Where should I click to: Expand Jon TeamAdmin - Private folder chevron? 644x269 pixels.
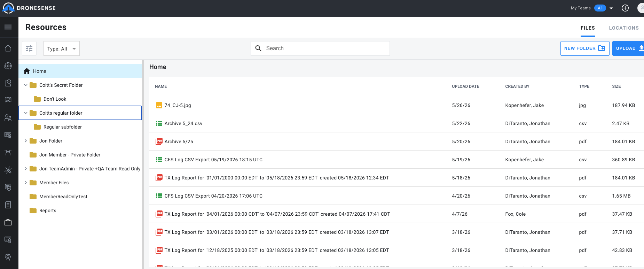[26, 169]
